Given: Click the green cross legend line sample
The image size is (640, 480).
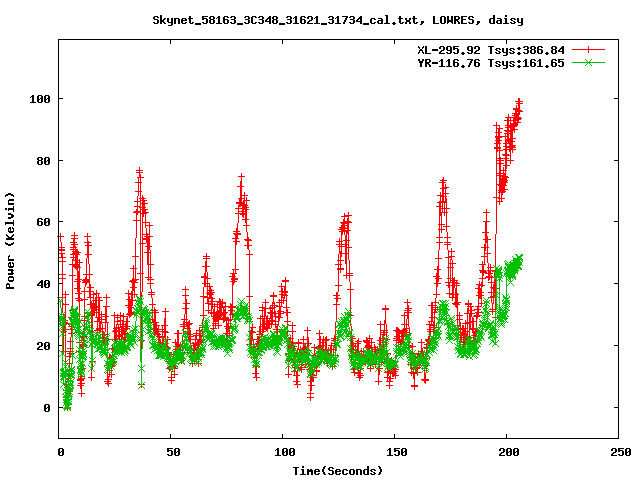Looking at the screenshot, I should coord(588,62).
